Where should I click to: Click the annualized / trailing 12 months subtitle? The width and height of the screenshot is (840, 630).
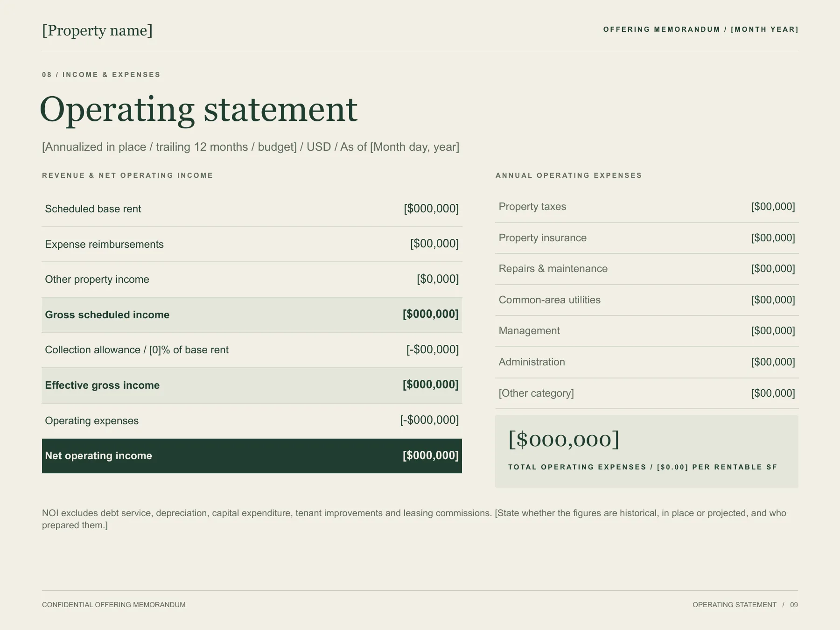click(x=251, y=147)
